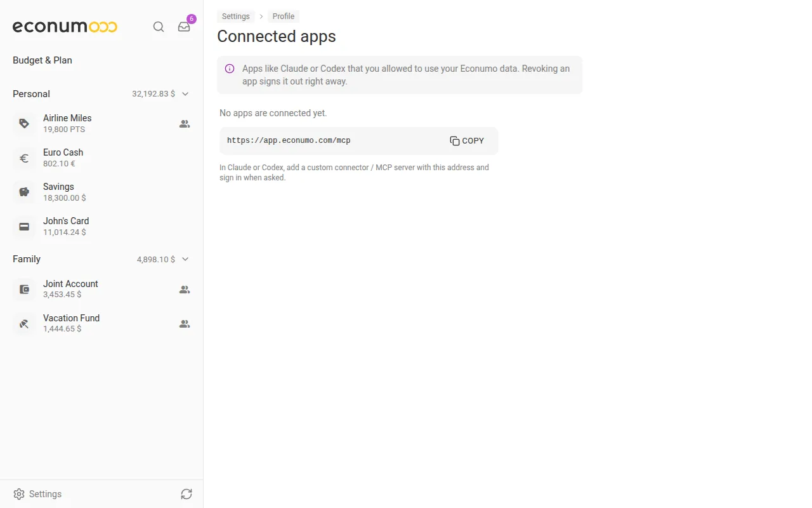Click the sync refresh icon
Screen dimensions: 812x508
click(186, 494)
